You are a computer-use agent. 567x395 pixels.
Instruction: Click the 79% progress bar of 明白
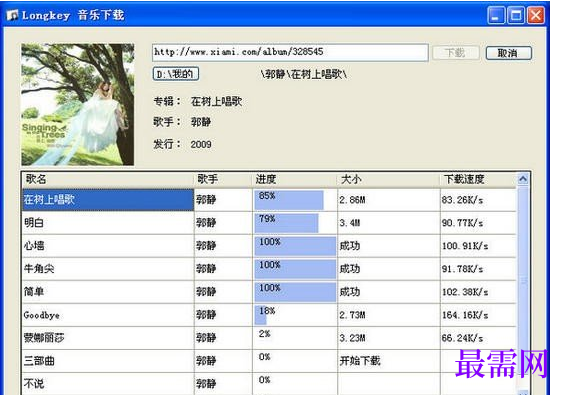click(286, 223)
